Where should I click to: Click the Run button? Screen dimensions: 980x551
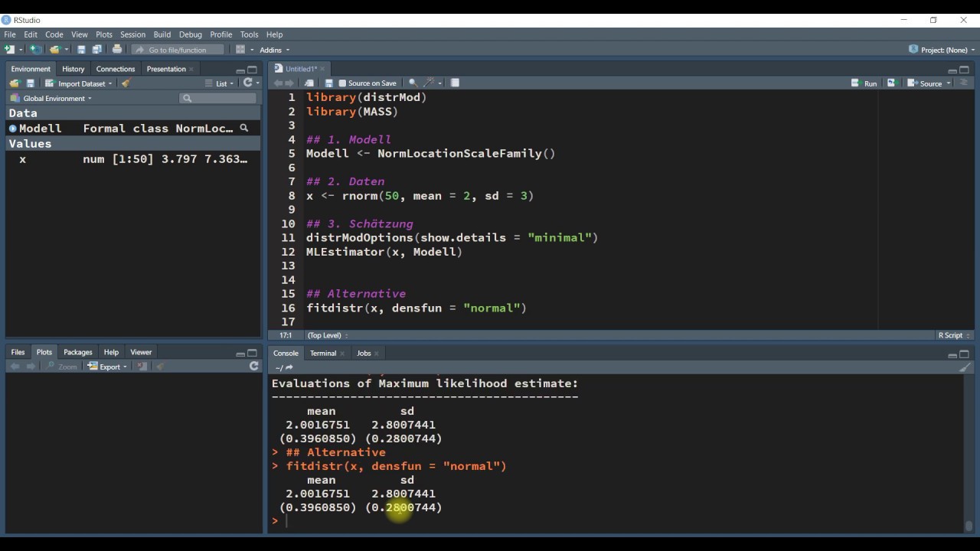[864, 83]
